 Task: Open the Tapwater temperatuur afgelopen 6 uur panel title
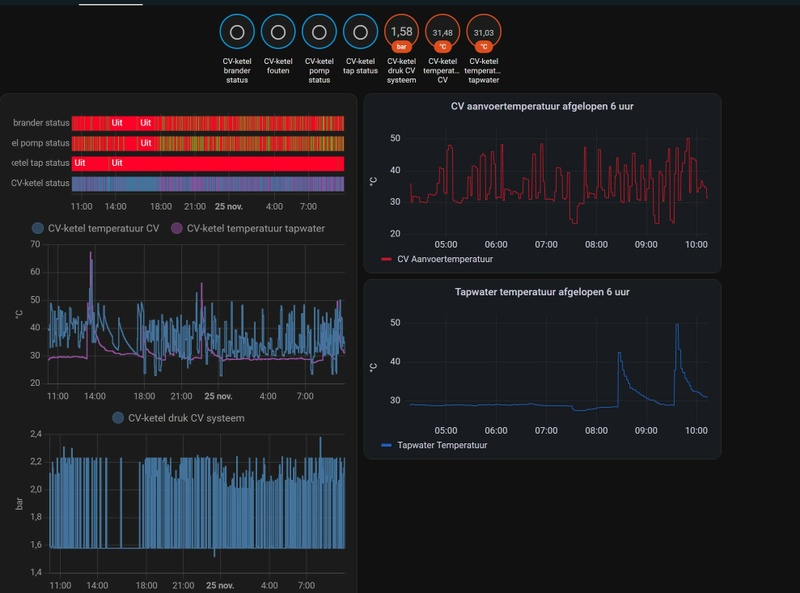542,292
